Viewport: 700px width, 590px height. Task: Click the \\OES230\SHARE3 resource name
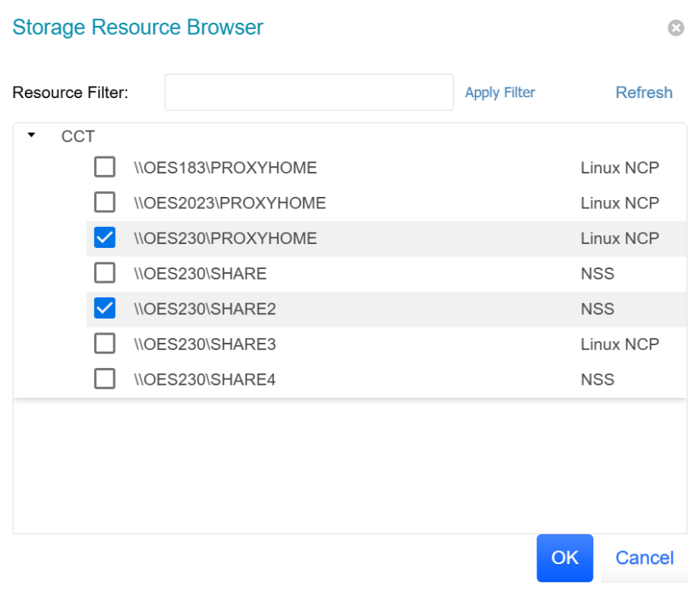pyautogui.click(x=205, y=344)
